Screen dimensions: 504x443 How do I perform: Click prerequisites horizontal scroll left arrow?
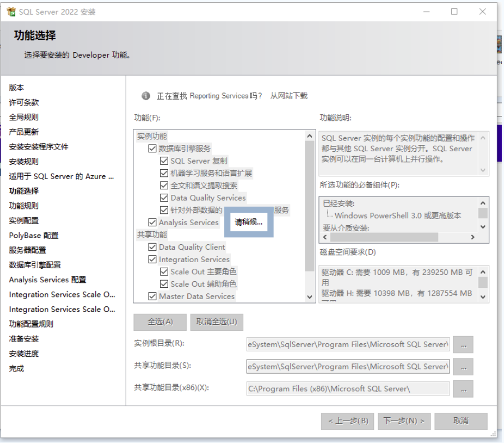[x=325, y=237]
